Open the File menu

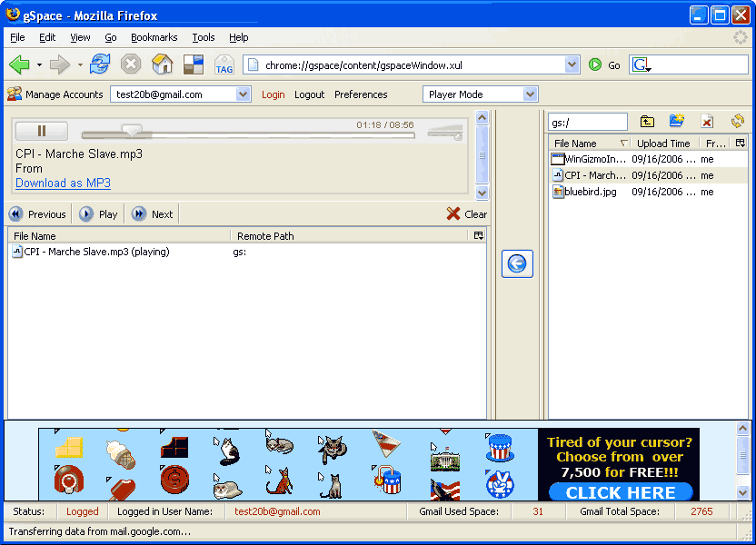(17, 37)
